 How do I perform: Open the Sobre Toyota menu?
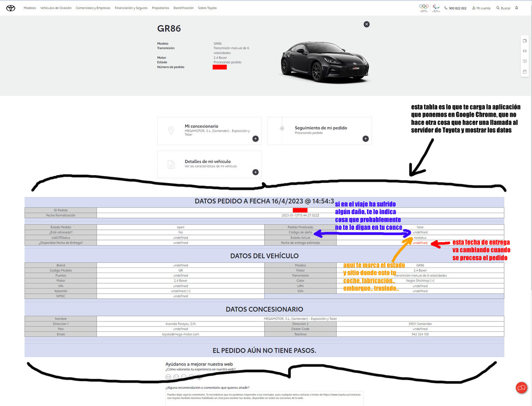[207, 8]
